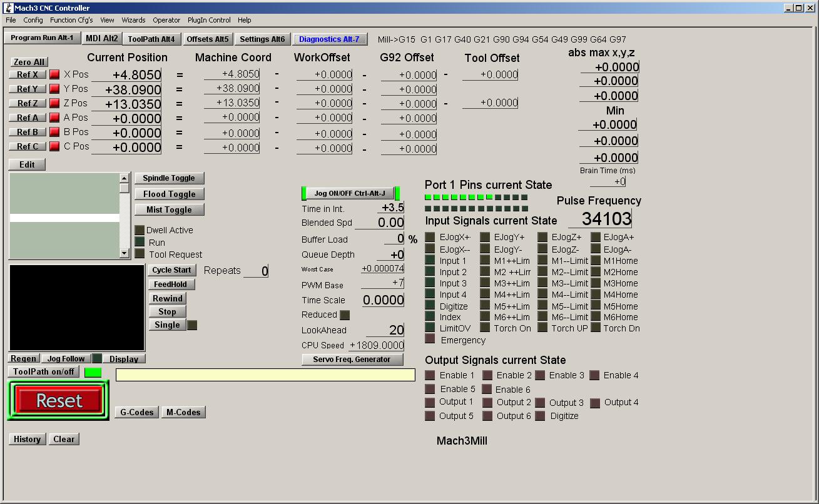Click the red LED next to Ref Z
Viewport: 819px width, 504px height.
click(54, 103)
